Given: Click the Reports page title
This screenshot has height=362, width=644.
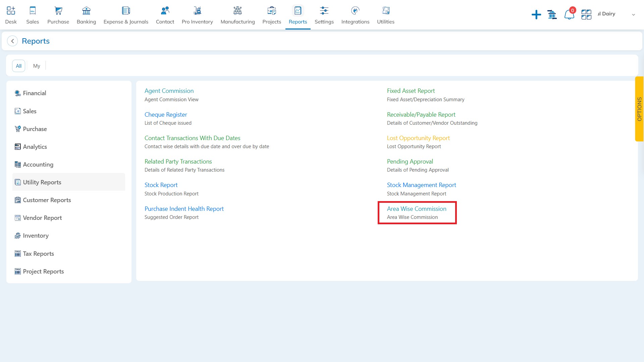Looking at the screenshot, I should point(36,41).
